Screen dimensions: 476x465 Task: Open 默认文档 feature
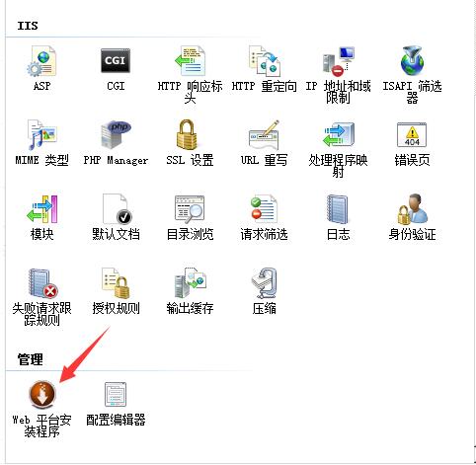tap(116, 209)
